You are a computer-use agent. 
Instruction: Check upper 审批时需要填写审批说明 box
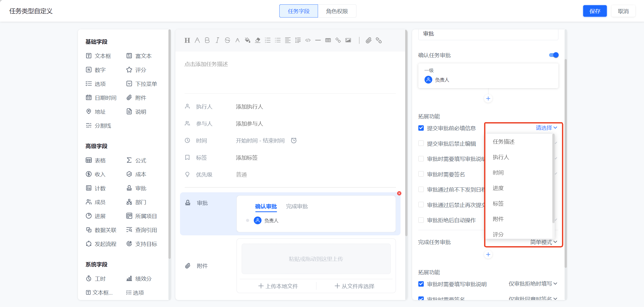(421, 159)
